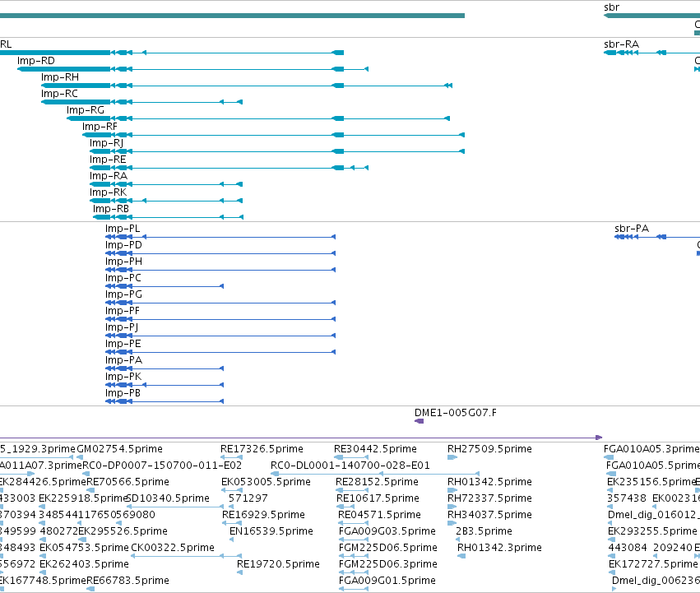Click the Imp-PB protein label
This screenshot has width=700, height=593.
123,393
